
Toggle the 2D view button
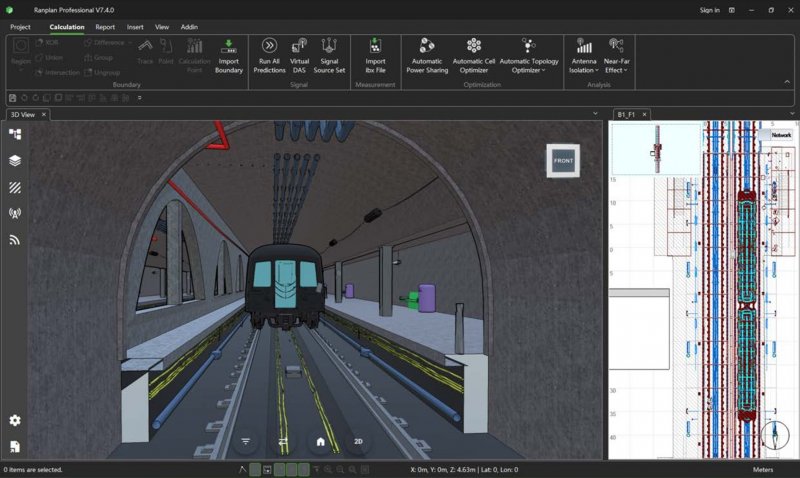[358, 441]
